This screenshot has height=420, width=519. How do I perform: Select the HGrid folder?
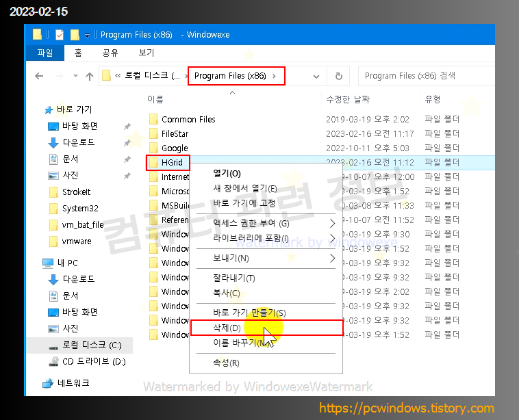click(168, 162)
